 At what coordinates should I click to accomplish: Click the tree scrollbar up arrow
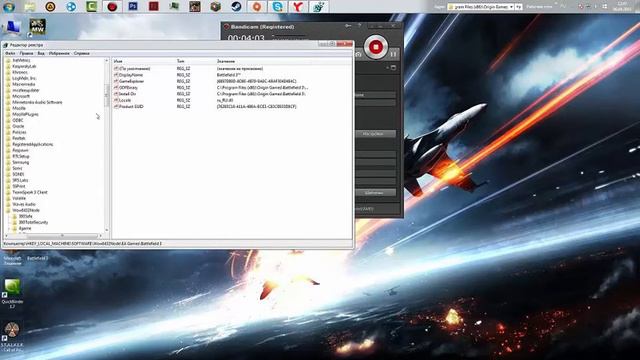[107, 61]
